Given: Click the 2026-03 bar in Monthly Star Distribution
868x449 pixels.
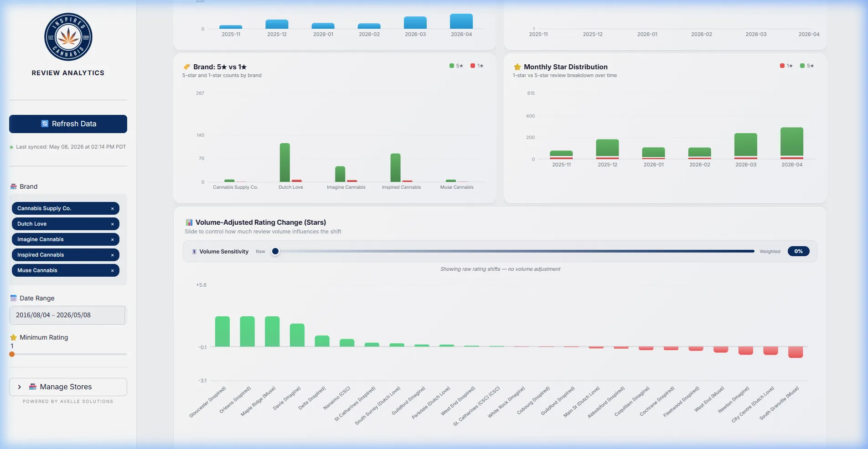Looking at the screenshot, I should [x=746, y=145].
